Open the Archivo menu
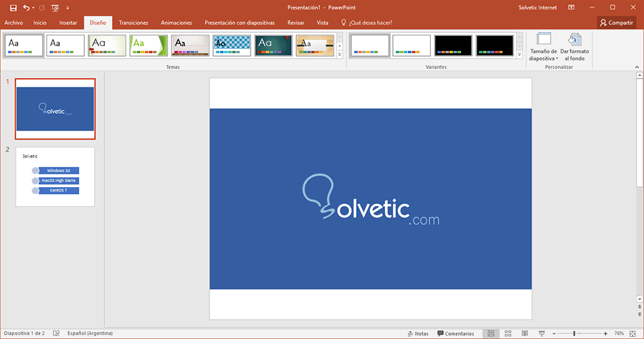The width and height of the screenshot is (644, 339). pyautogui.click(x=14, y=23)
